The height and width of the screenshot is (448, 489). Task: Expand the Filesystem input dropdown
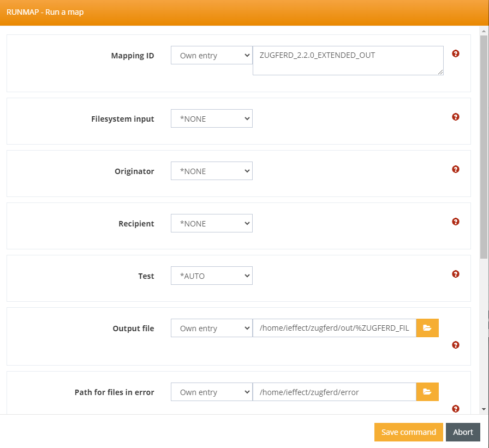[211, 118]
